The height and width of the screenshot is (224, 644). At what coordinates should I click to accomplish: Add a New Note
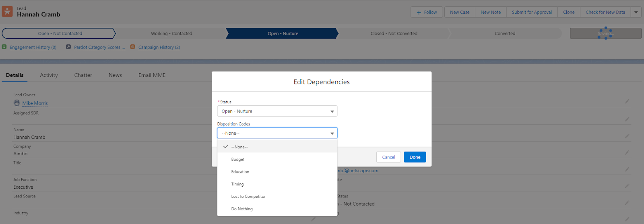point(491,12)
